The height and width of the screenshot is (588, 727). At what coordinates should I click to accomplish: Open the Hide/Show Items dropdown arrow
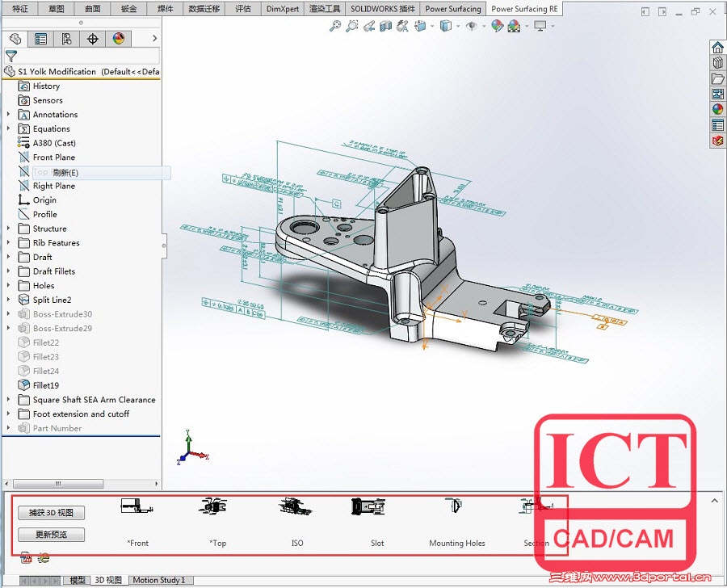484,26
